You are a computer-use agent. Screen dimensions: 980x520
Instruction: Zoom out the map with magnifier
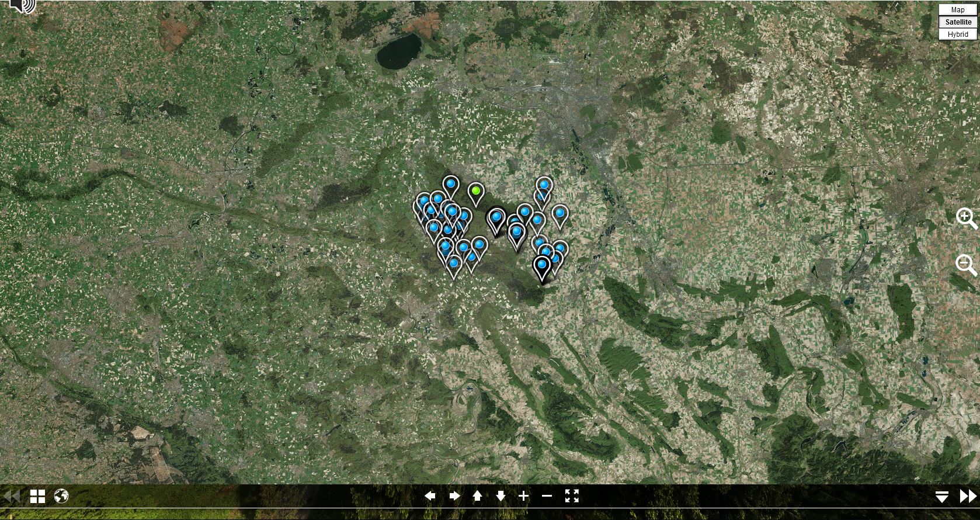965,265
